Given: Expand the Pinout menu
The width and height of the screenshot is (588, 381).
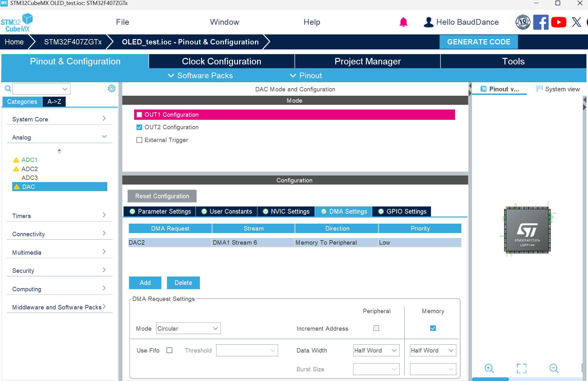Looking at the screenshot, I should click(306, 76).
